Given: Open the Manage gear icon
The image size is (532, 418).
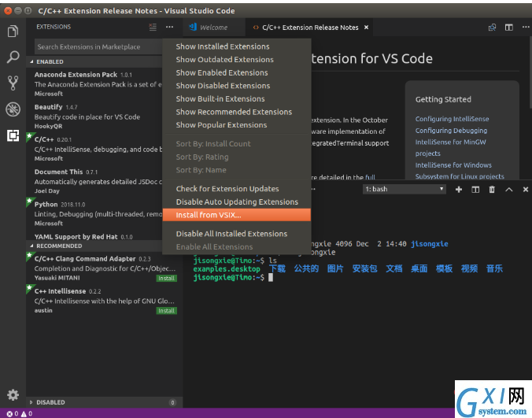Looking at the screenshot, I should click(13, 395).
